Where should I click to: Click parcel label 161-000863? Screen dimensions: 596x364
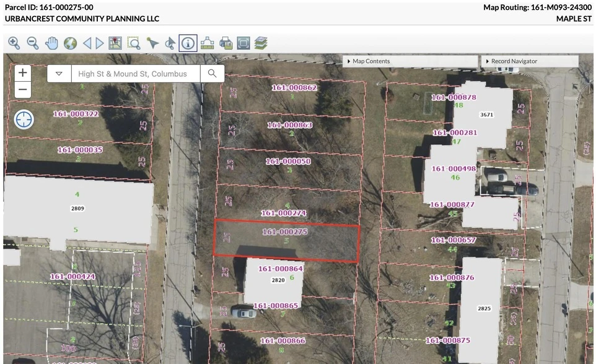click(x=290, y=125)
